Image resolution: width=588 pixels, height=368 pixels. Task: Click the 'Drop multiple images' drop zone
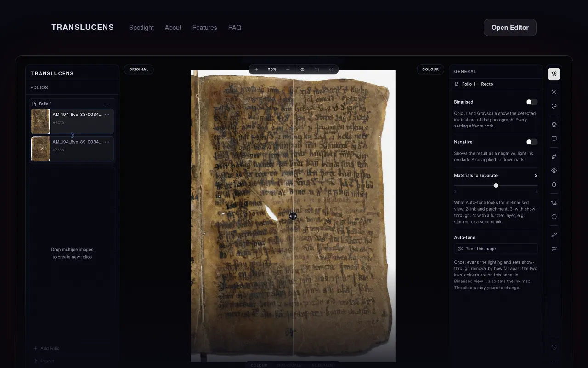[72, 253]
